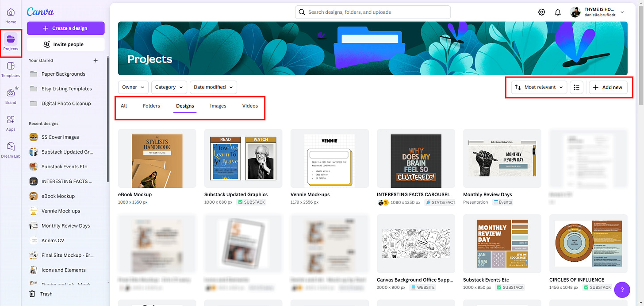Open the Monthly Review Days presentation thumbnail

click(502, 159)
